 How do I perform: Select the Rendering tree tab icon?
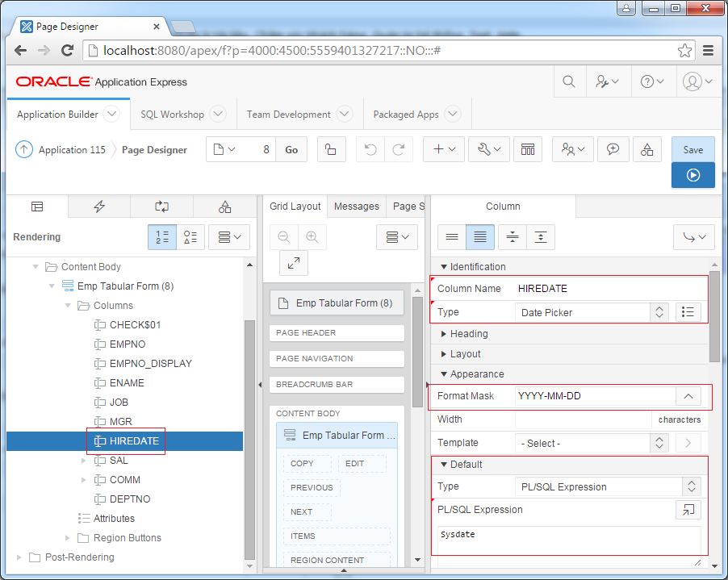click(x=37, y=207)
